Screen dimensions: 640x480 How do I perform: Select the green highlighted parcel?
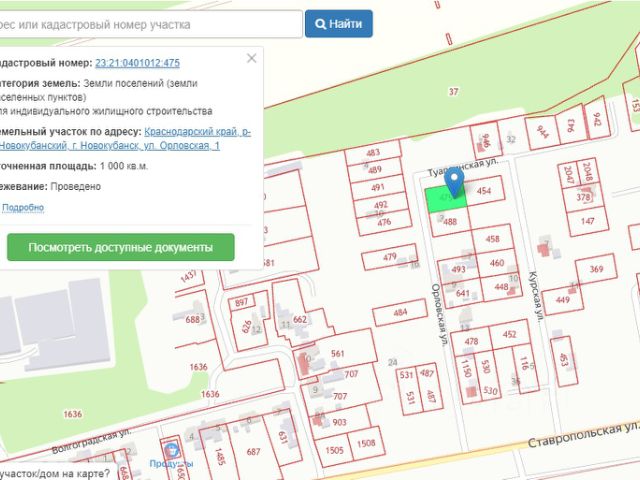(x=440, y=199)
